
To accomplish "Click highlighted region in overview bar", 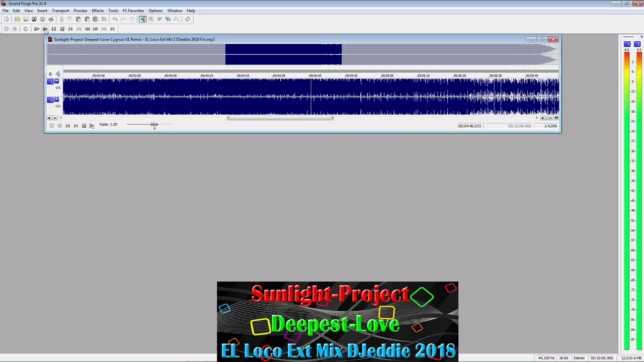I will (283, 54).
